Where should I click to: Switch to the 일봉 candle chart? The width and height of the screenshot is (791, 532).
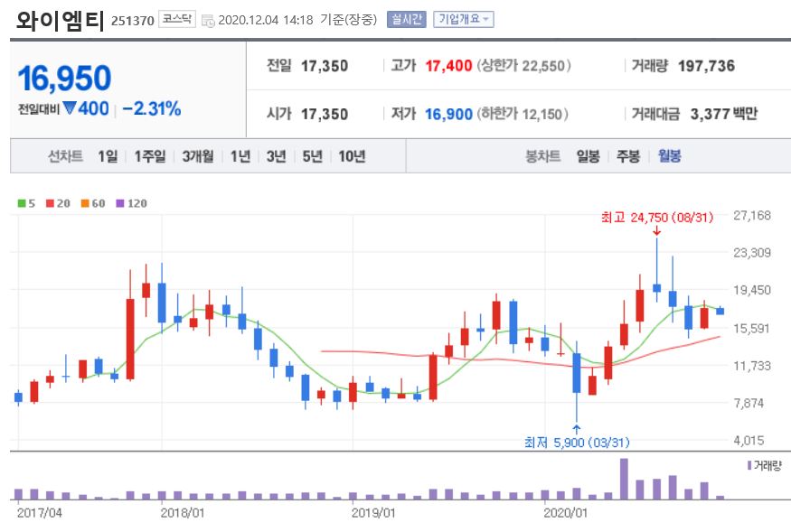click(x=589, y=156)
